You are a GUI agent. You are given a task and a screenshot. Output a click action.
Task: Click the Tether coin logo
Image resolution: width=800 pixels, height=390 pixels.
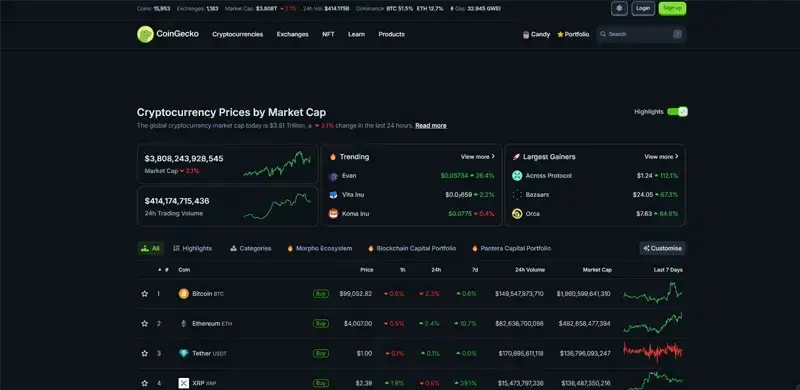pos(184,353)
